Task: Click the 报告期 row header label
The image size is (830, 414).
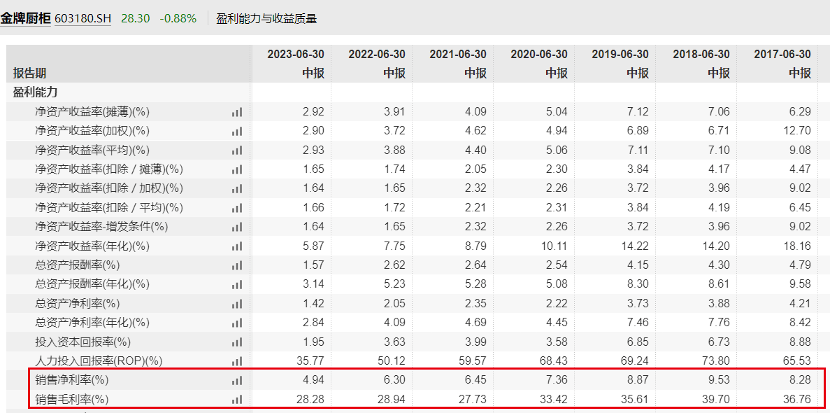Action: pyautogui.click(x=28, y=73)
